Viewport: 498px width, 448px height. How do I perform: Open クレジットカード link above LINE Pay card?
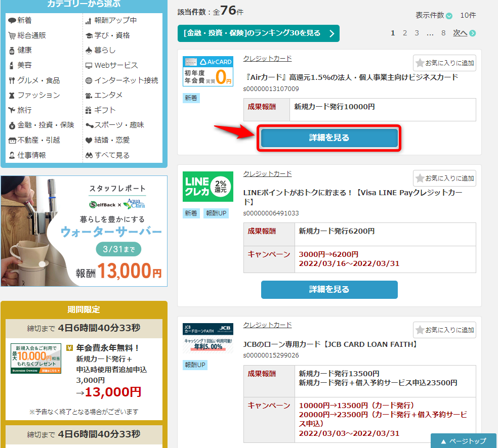(x=267, y=173)
